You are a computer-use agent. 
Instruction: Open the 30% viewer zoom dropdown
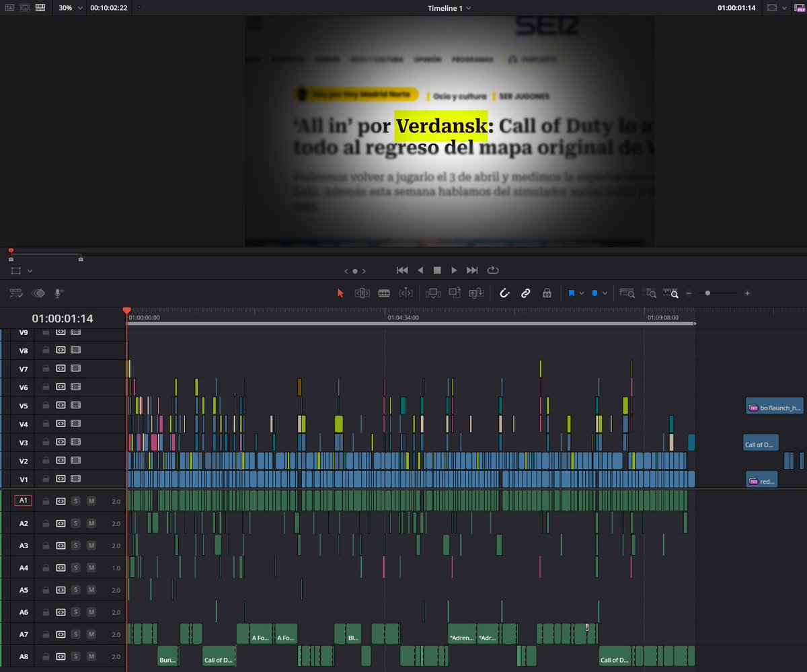click(x=71, y=8)
